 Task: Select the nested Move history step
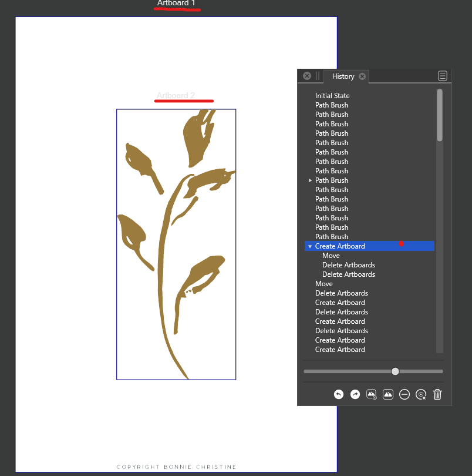coord(331,256)
